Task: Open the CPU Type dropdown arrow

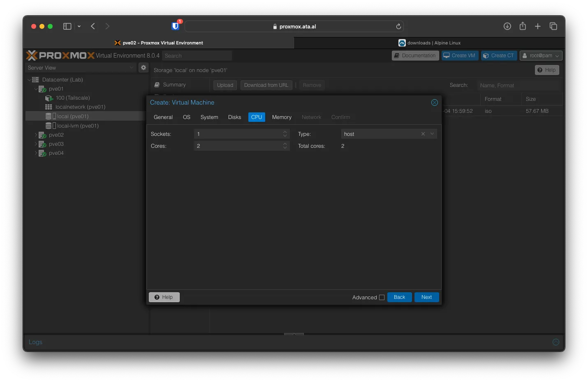Action: pyautogui.click(x=432, y=134)
